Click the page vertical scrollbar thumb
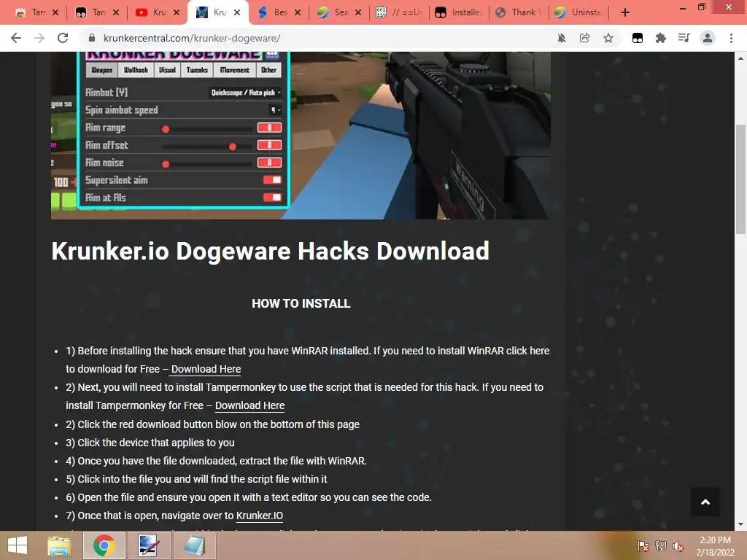This screenshot has height=560, width=747. pyautogui.click(x=740, y=179)
